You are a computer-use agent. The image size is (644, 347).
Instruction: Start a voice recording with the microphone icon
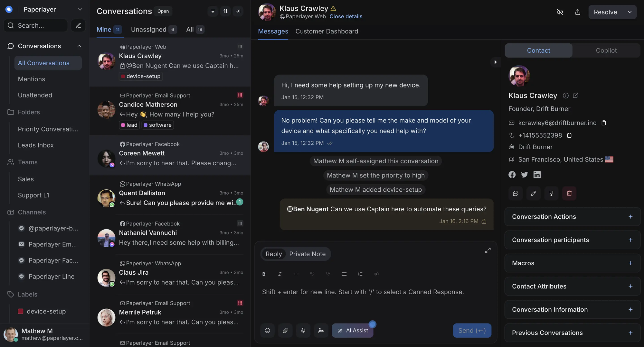click(x=303, y=330)
